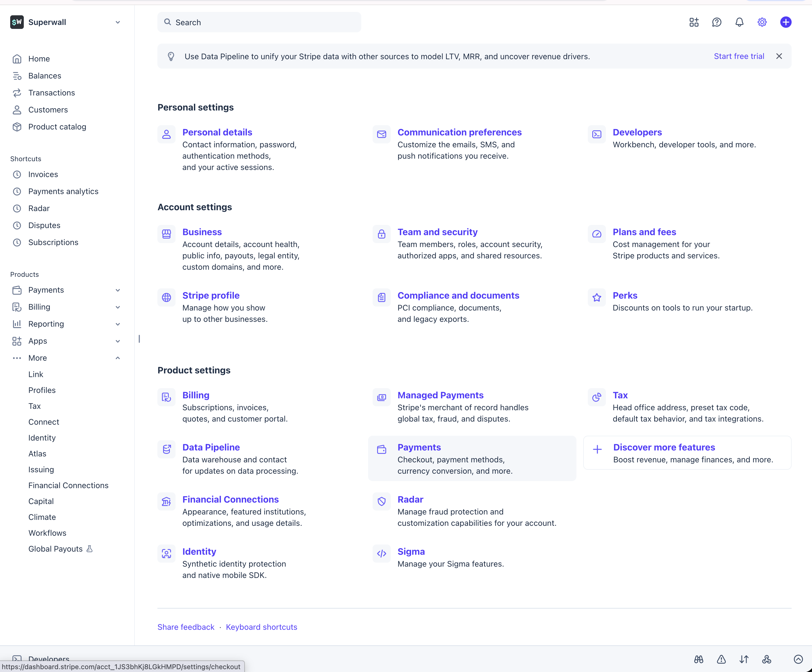Open Link under More in sidebar

36,375
